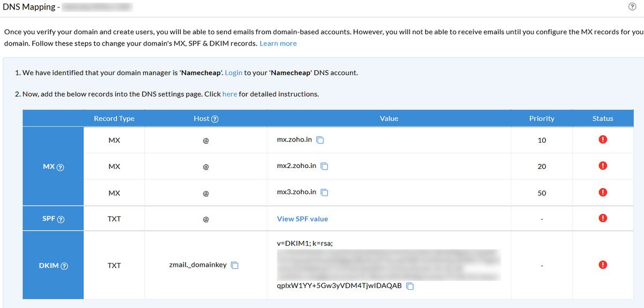The width and height of the screenshot is (644, 308).
Task: Click error status icon in DKIM row
Action: (x=603, y=265)
